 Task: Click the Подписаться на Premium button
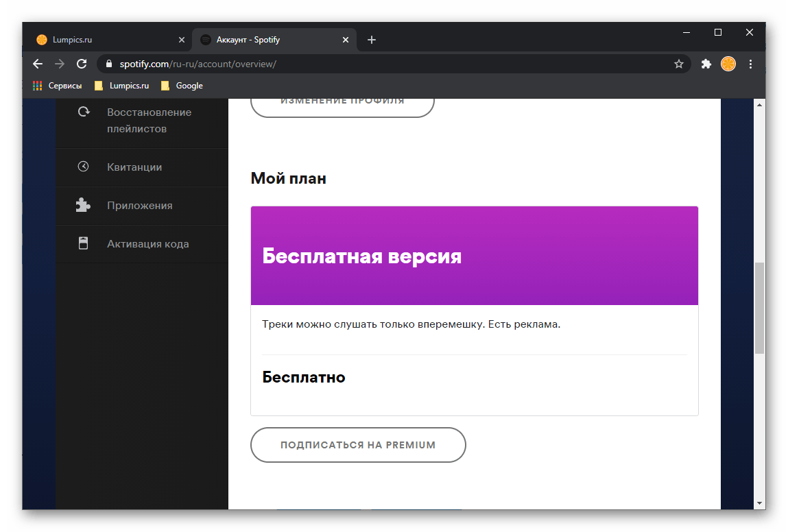(358, 445)
